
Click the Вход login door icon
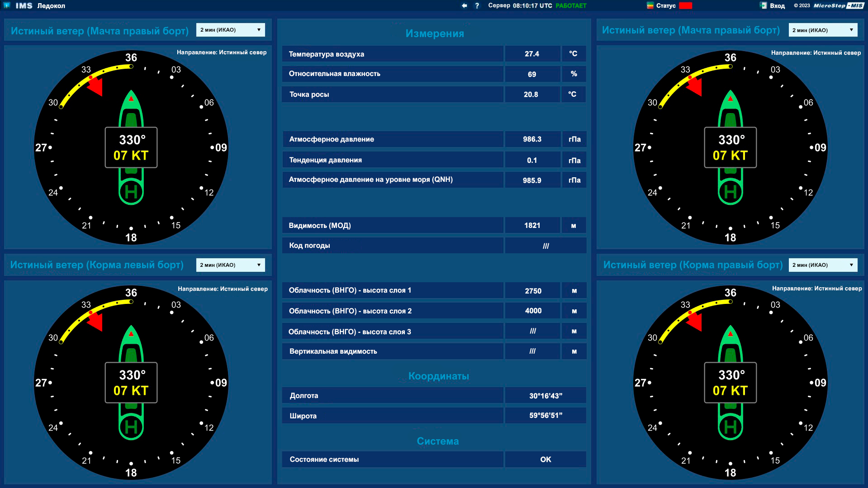pyautogui.click(x=764, y=6)
